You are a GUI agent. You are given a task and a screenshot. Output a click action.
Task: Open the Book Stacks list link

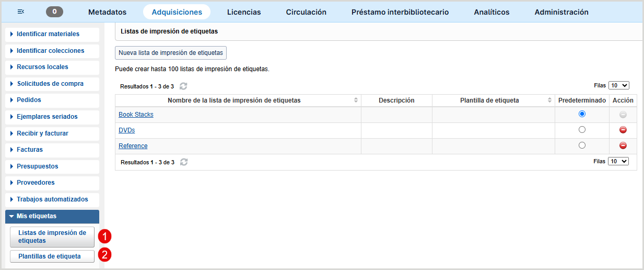(136, 115)
